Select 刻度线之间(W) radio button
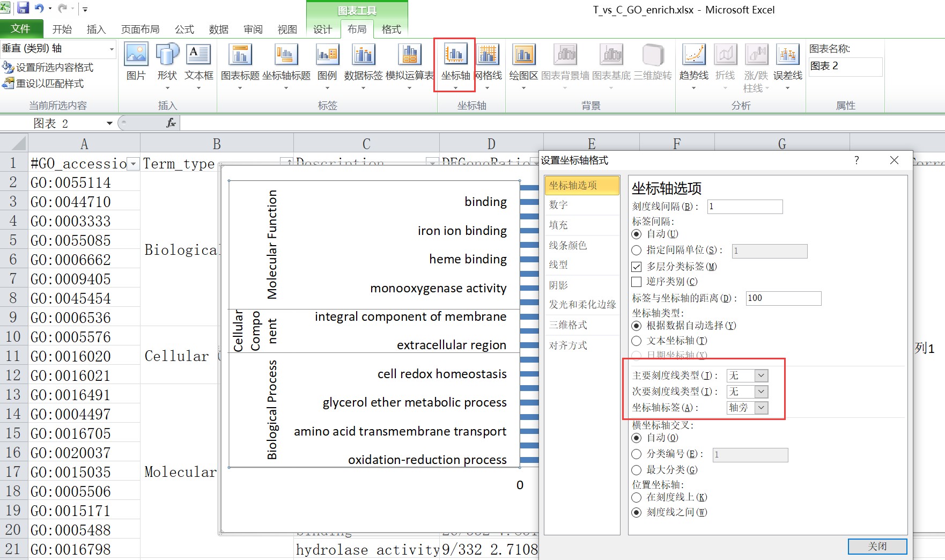The width and height of the screenshot is (945, 560). coord(637,512)
